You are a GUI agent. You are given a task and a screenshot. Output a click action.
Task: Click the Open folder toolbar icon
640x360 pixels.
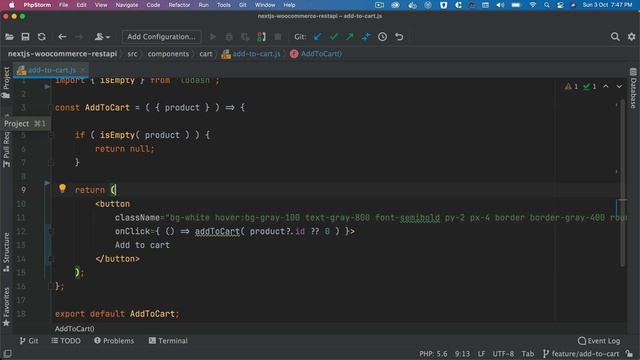pyautogui.click(x=9, y=37)
